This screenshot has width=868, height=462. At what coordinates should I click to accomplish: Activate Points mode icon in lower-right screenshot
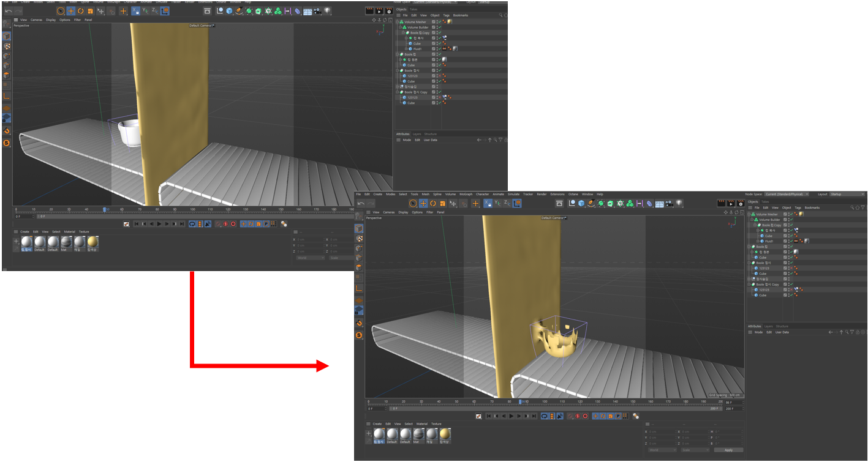(x=359, y=248)
